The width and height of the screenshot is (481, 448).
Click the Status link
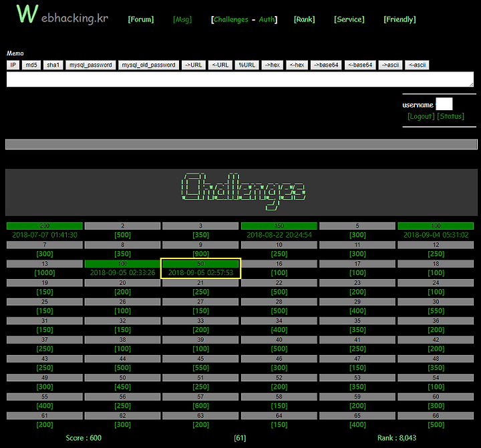click(x=451, y=117)
